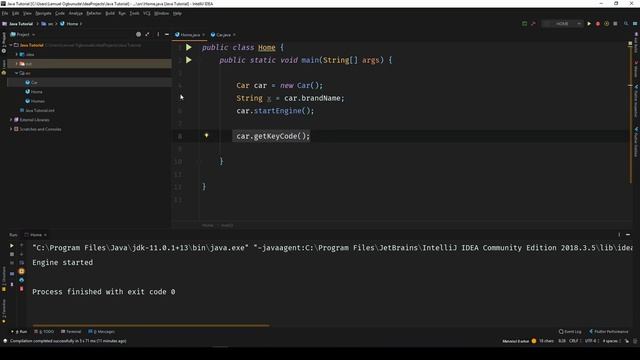Screen dimensions: 640x360
Task: Open the Event Log button
Action: 570,331
